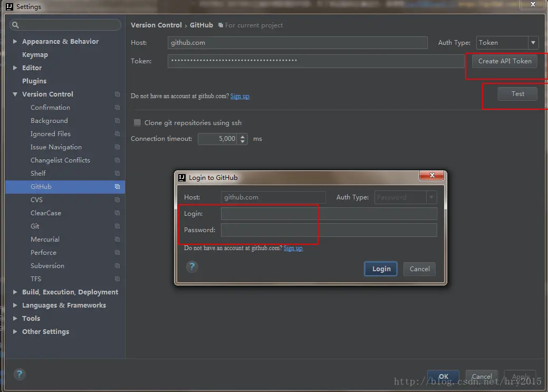This screenshot has width=548, height=392.
Task: Decrease connection timeout with down arrow
Action: click(243, 141)
